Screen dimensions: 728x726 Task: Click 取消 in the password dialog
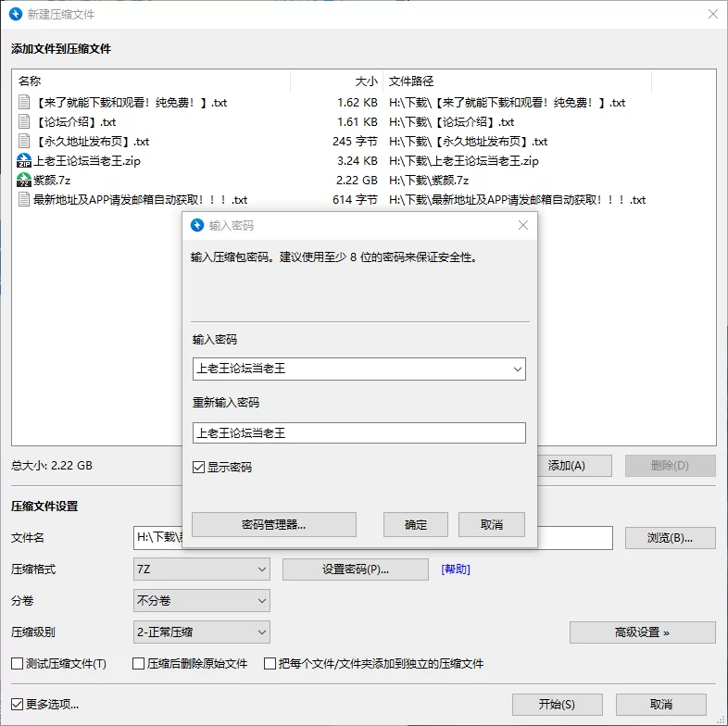[x=492, y=524]
